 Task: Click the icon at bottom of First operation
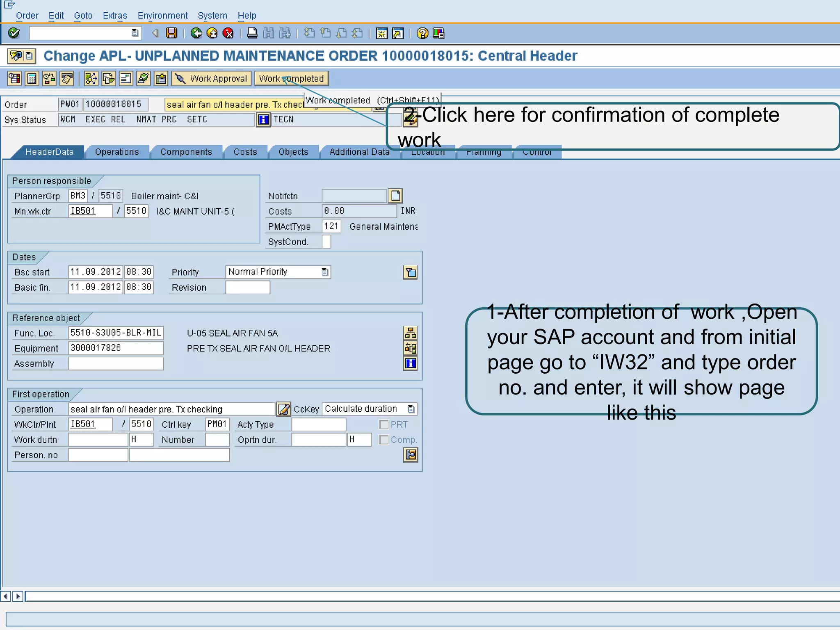pyautogui.click(x=410, y=454)
